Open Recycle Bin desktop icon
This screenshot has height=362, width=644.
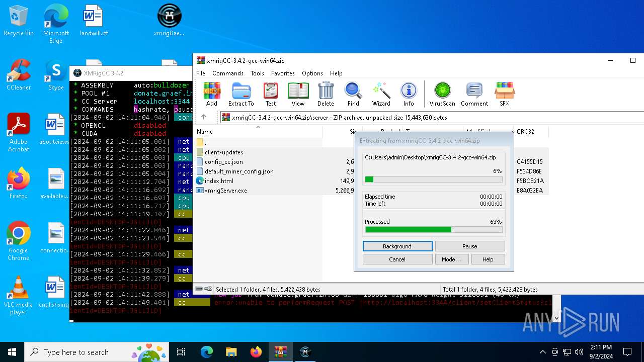coord(19,21)
